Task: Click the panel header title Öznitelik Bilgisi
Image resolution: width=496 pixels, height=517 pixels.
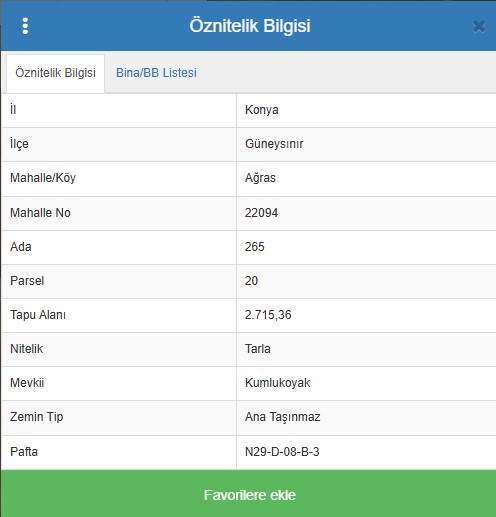Action: [250, 26]
